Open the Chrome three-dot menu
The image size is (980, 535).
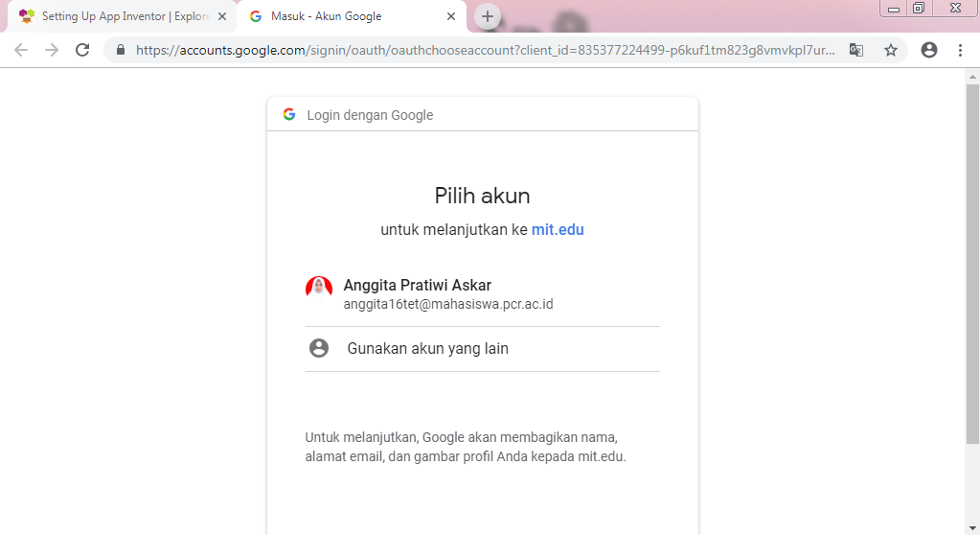click(960, 50)
